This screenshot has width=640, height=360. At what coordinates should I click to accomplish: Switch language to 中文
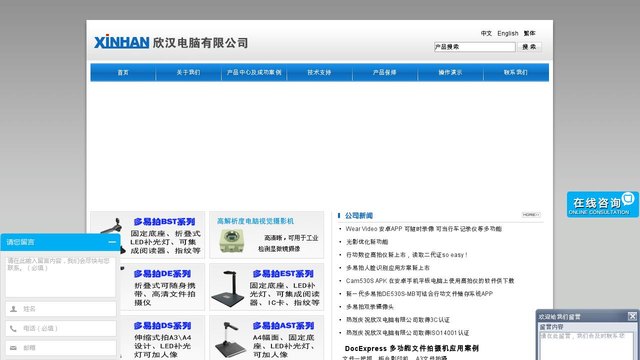(x=486, y=33)
